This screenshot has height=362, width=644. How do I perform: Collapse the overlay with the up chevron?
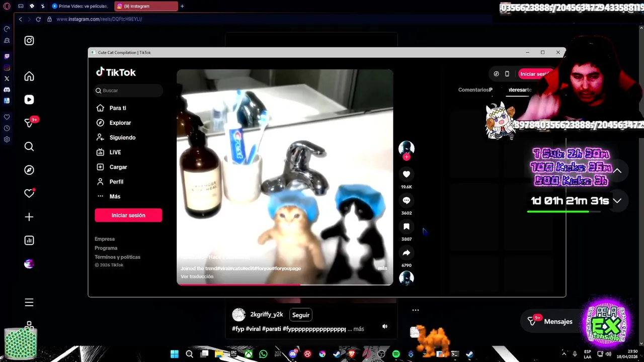(x=617, y=171)
